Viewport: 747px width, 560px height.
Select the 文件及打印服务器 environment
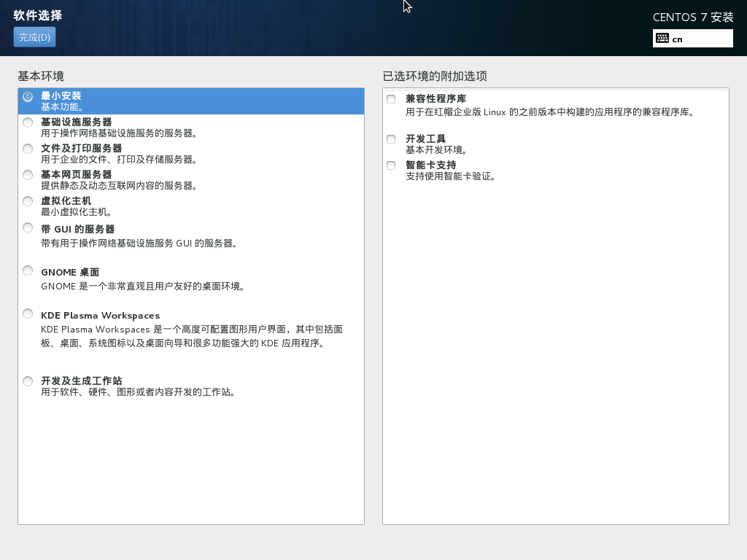[27, 148]
